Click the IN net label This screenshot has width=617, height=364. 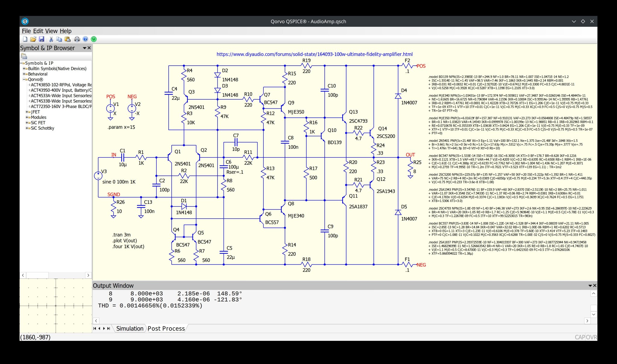(x=114, y=155)
